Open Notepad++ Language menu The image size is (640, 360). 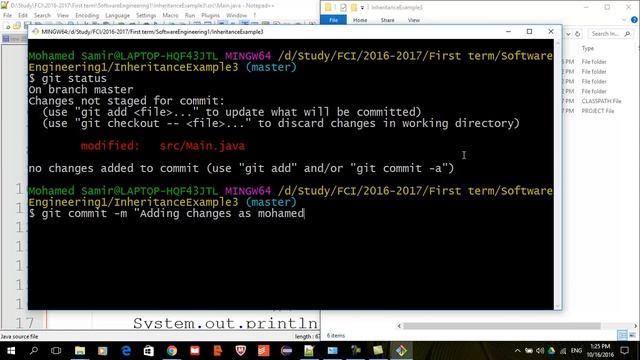pyautogui.click(x=117, y=15)
